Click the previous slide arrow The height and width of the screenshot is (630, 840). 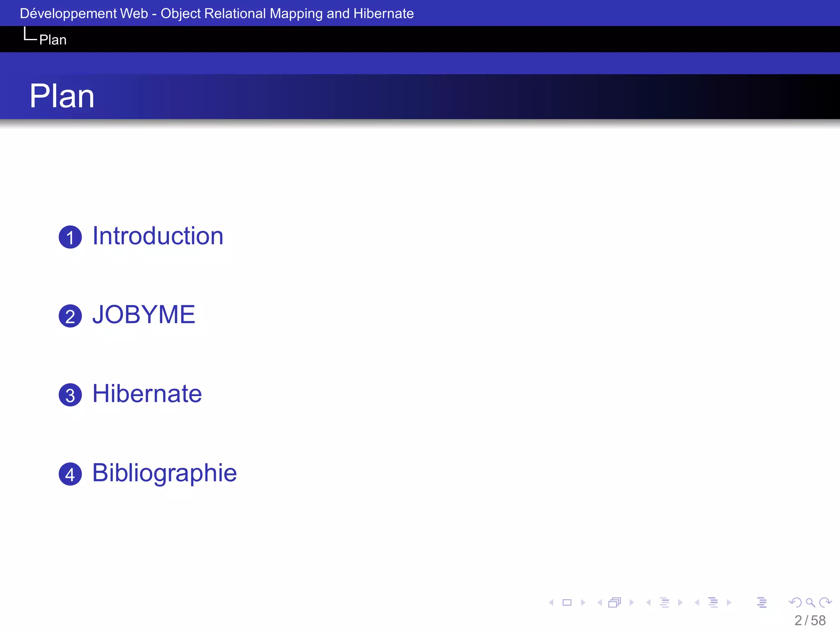[551, 603]
